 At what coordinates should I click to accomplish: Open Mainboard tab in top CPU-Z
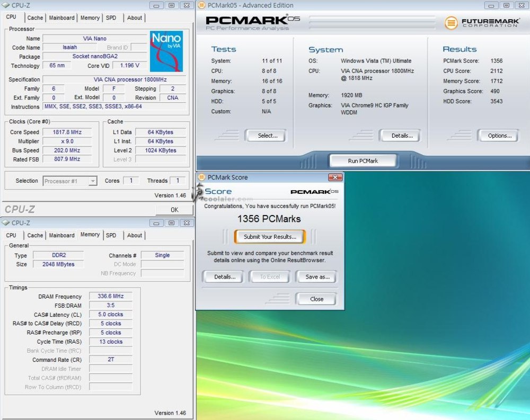(61, 18)
